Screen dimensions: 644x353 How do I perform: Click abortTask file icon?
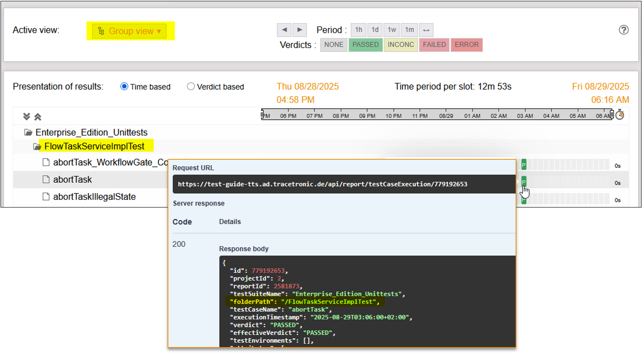[46, 180]
